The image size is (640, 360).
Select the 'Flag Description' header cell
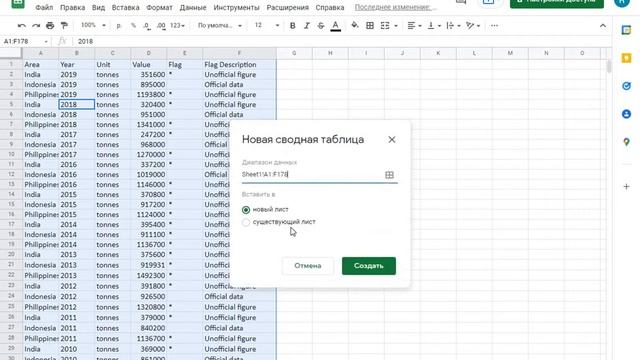pyautogui.click(x=239, y=64)
